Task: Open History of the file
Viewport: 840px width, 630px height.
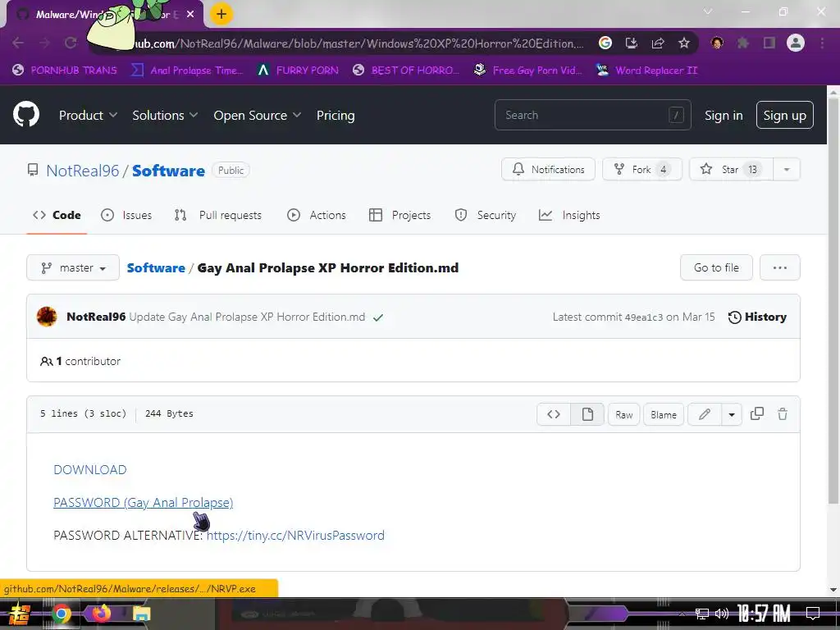Action: [x=757, y=317]
